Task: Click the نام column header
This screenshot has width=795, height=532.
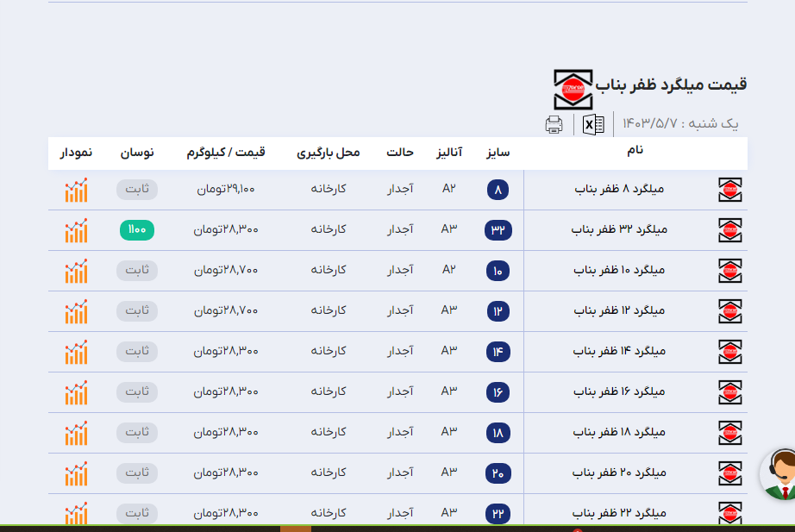Action: click(x=635, y=151)
